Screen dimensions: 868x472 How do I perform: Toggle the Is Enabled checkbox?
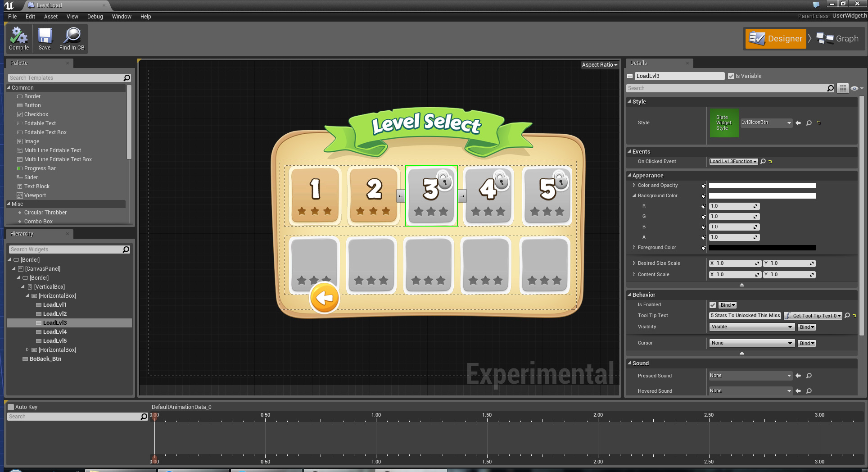713,305
